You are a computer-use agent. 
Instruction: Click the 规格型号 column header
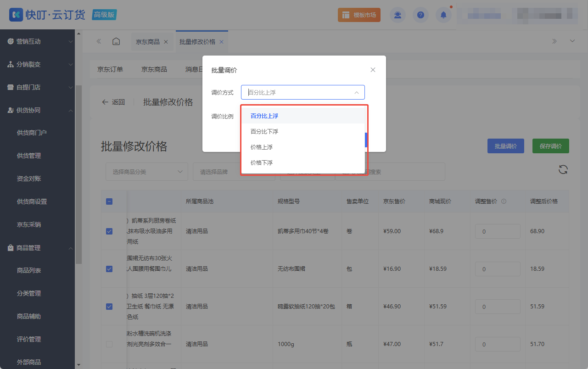pyautogui.click(x=289, y=201)
